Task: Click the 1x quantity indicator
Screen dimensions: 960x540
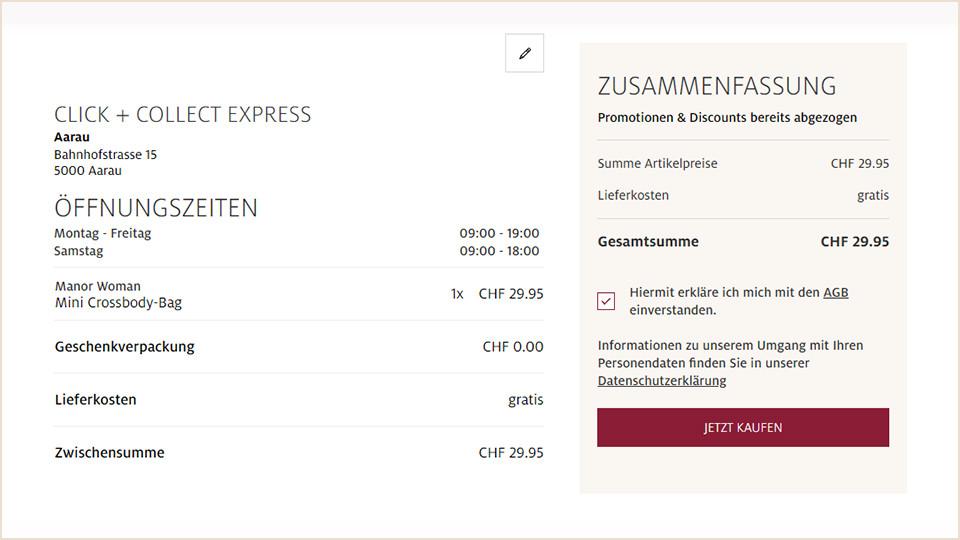Action: 457,294
